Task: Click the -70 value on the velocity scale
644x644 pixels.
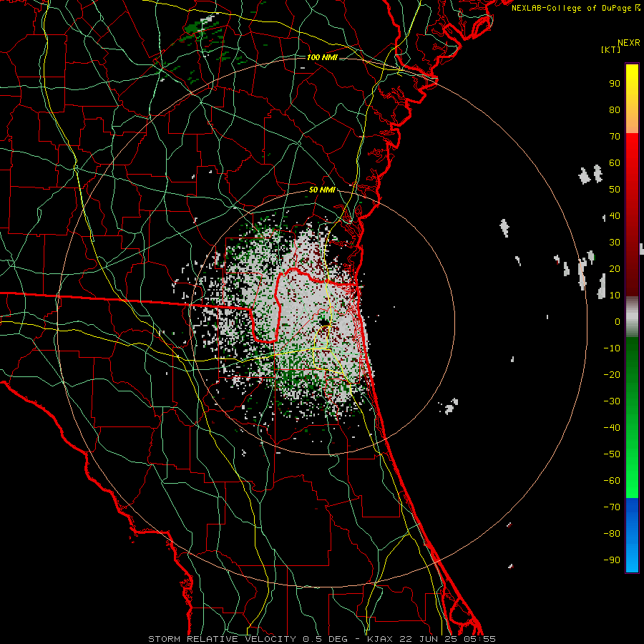Action: click(612, 507)
